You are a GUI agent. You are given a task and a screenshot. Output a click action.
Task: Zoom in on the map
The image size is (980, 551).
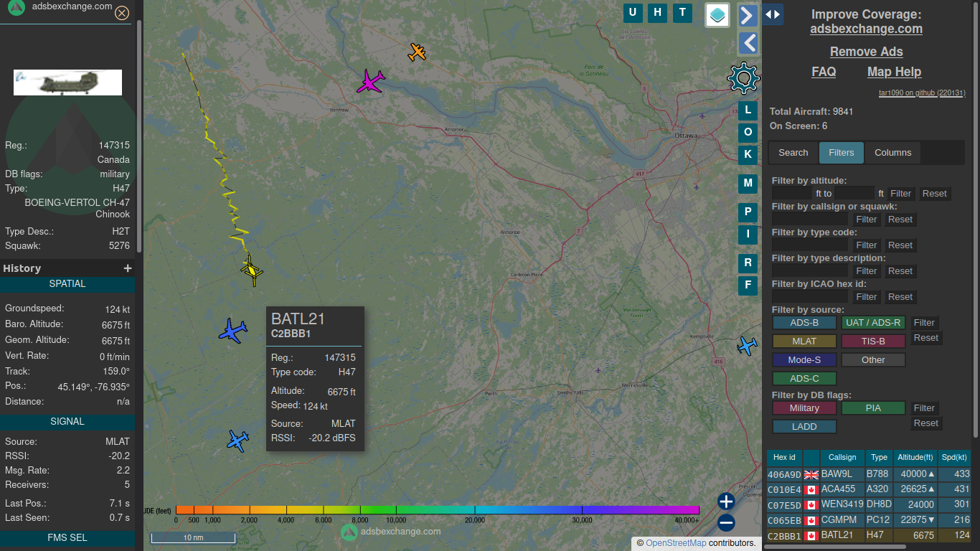point(726,501)
